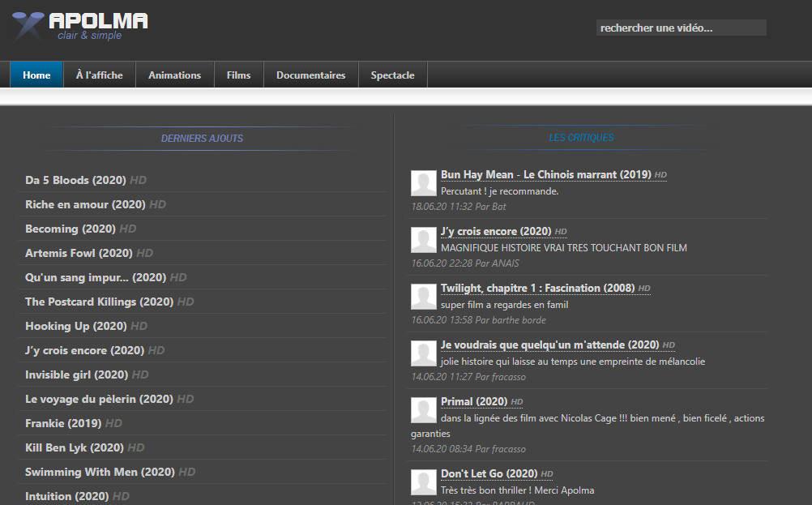
Task: Select Hooking Up (2020)
Action: coord(76,327)
